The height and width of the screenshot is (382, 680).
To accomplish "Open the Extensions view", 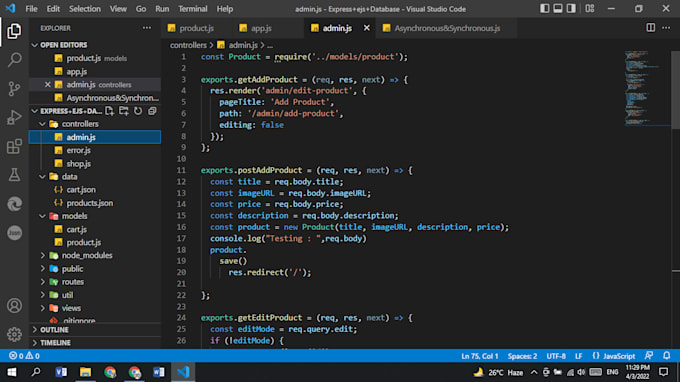I will coord(14,147).
